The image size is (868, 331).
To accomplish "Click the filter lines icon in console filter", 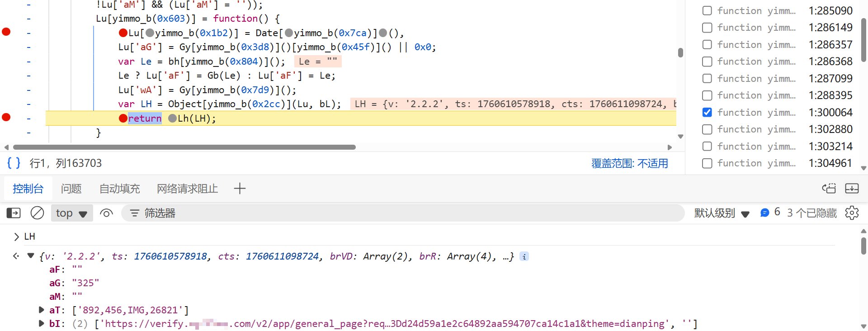I will click(x=135, y=213).
